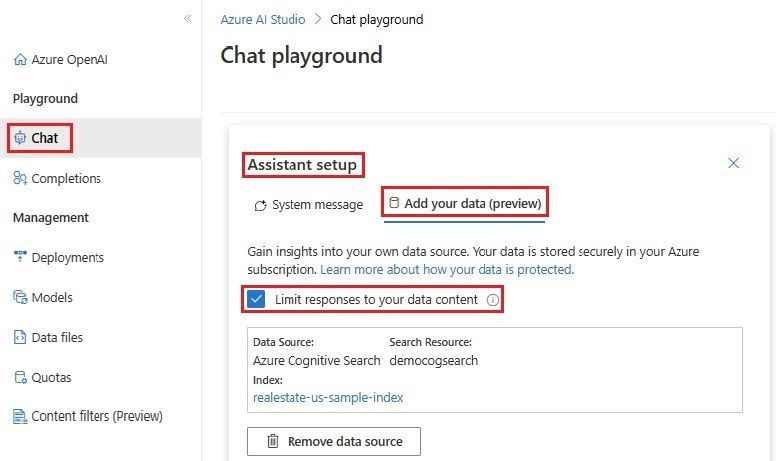Click the Models icon

20,297
